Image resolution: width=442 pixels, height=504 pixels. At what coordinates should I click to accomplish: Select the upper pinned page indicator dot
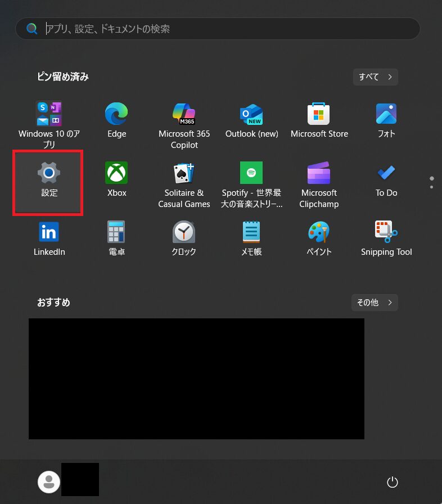(x=432, y=178)
